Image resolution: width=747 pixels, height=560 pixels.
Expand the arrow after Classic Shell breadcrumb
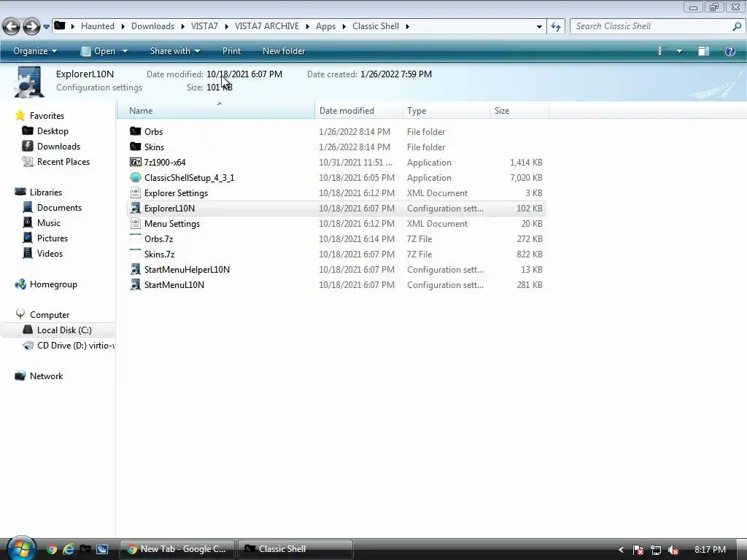[407, 26]
